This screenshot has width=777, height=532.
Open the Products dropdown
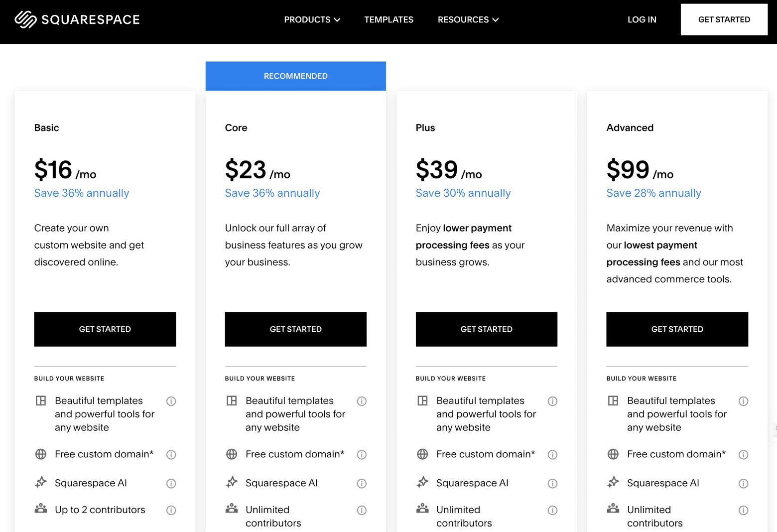click(x=312, y=19)
